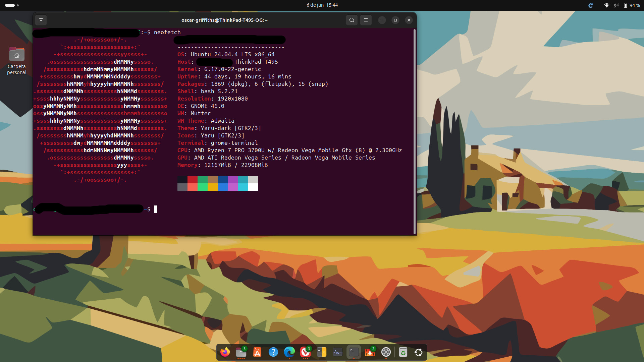Click the memory '12167MiB / 22908MiB' text

click(236, 165)
